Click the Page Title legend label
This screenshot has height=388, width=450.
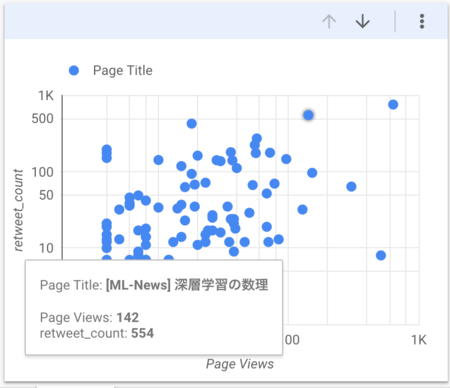(123, 70)
